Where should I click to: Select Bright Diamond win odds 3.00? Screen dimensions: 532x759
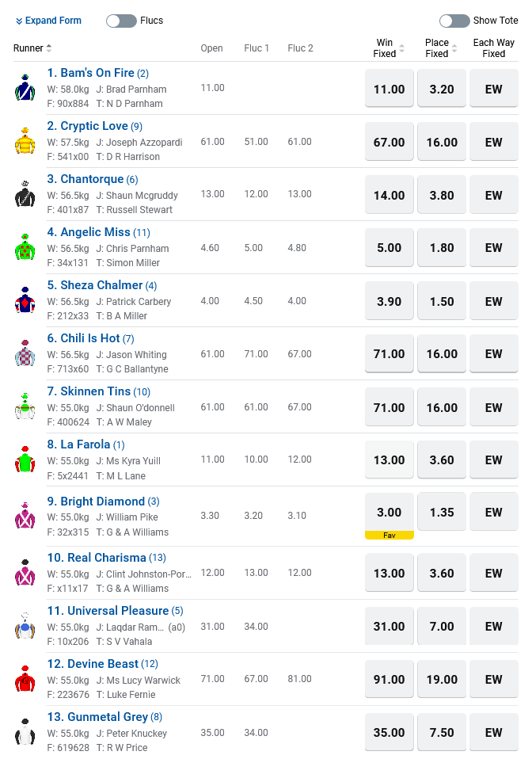(x=389, y=513)
